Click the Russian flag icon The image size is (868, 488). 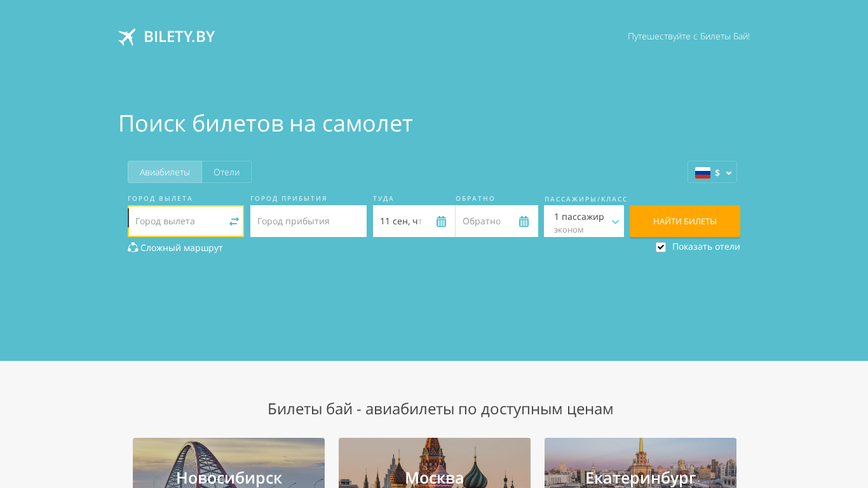(703, 172)
